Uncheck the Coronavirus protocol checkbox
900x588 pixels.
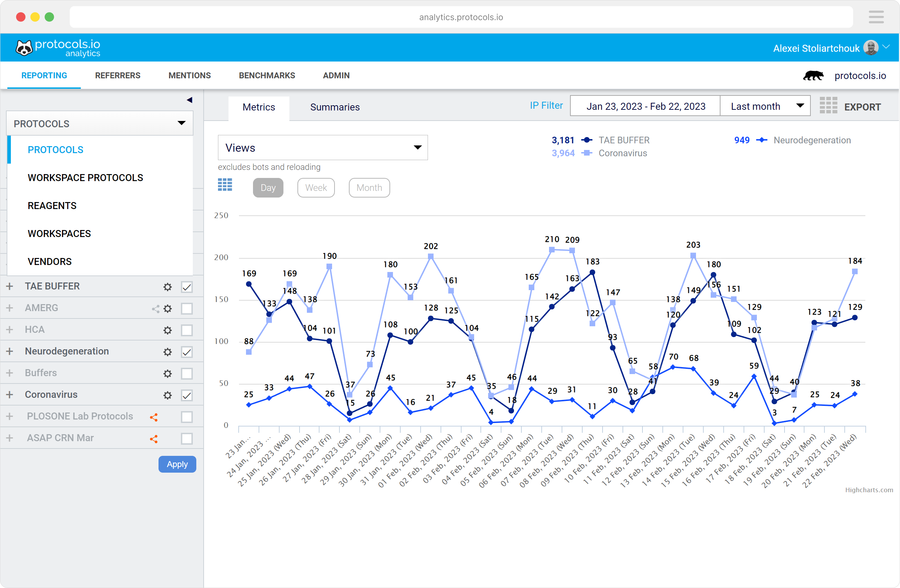187,395
